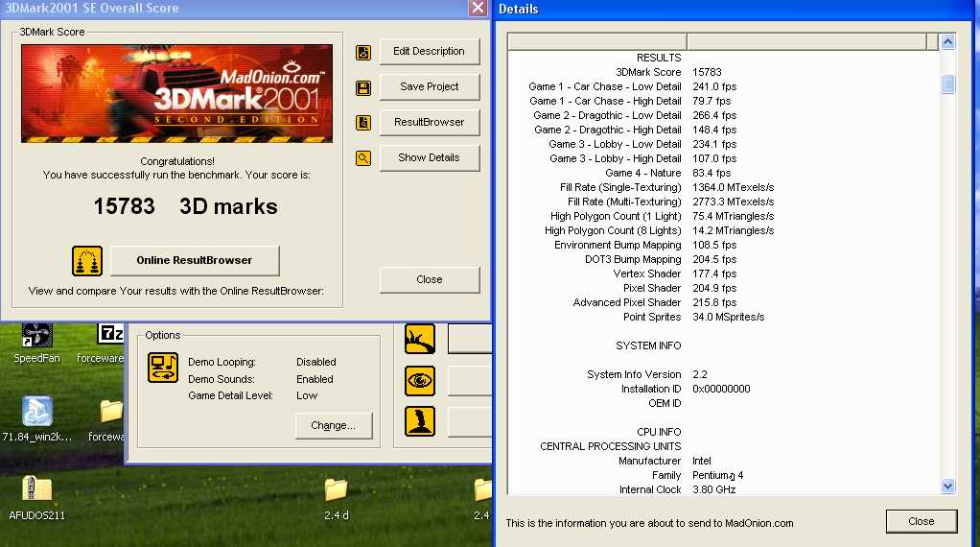Viewport: 980px width, 547px height.
Task: Select 'High Polygon Count (1 Light)' row
Action: (x=723, y=216)
